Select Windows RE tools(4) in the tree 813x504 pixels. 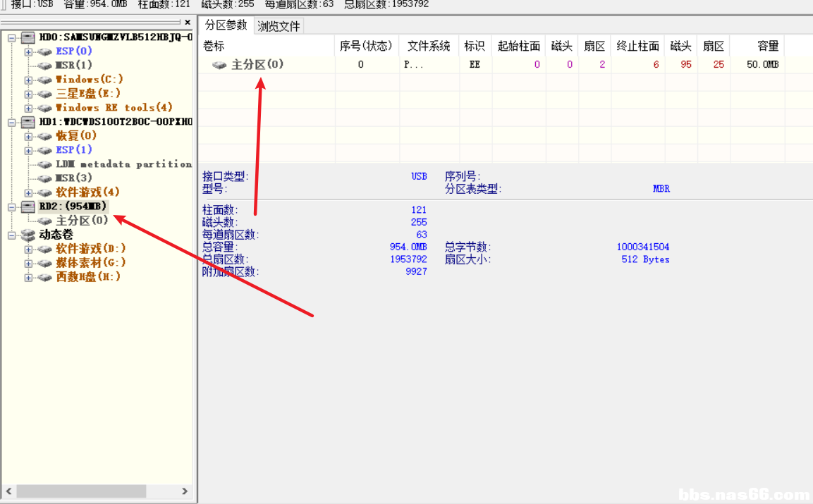[114, 108]
